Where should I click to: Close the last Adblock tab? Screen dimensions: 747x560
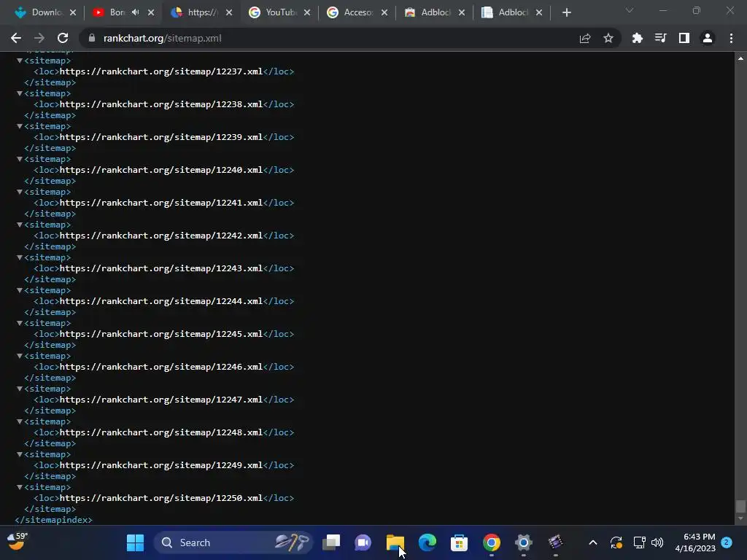539,12
